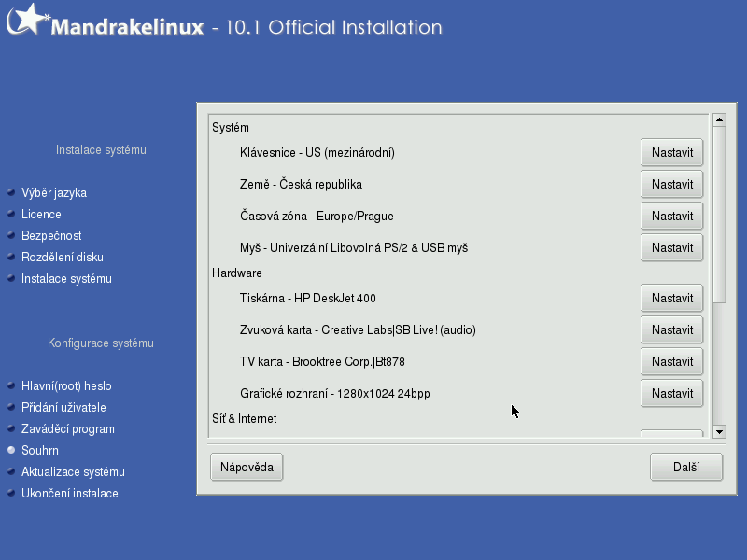This screenshot has width=747, height=560.
Task: Open Nastavit for Země Česká republika
Action: click(x=671, y=184)
